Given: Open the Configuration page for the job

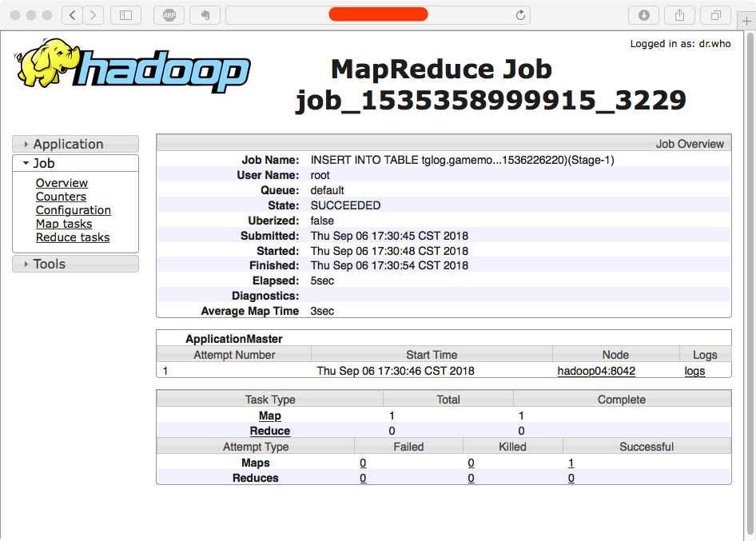Looking at the screenshot, I should pos(74,210).
